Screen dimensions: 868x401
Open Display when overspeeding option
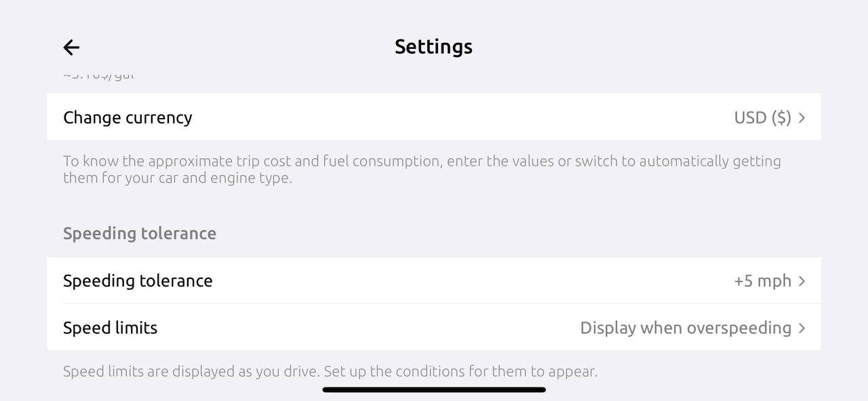(685, 328)
